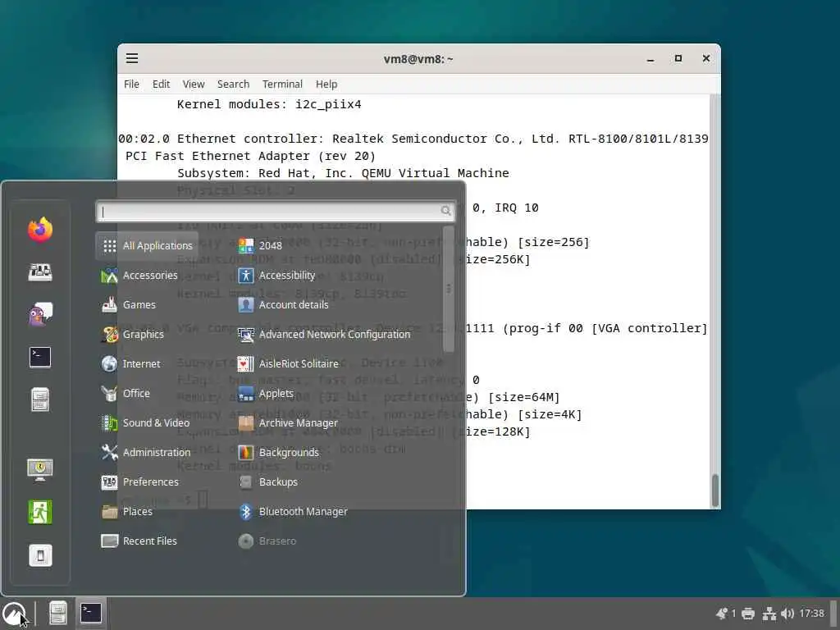This screenshot has width=840, height=630.
Task: Click the terminal window scrollbar handle
Action: pyautogui.click(x=714, y=491)
